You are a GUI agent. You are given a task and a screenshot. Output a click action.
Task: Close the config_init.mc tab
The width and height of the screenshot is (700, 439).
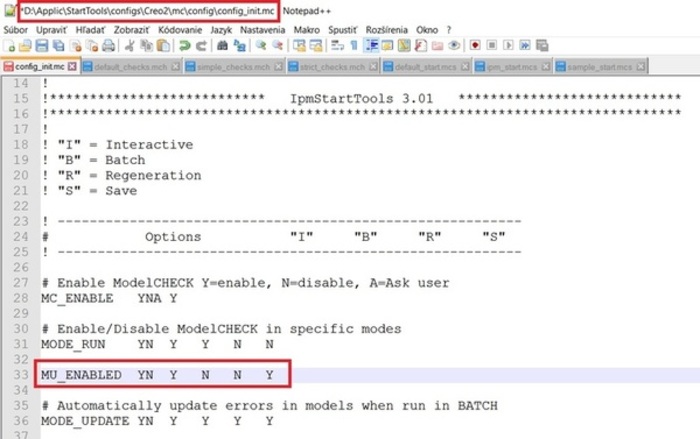point(74,66)
